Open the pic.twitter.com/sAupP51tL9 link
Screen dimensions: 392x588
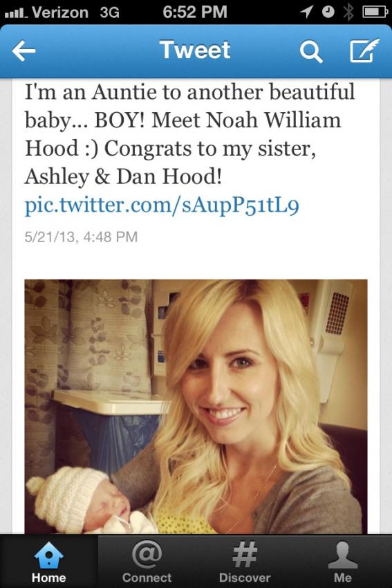(x=162, y=205)
